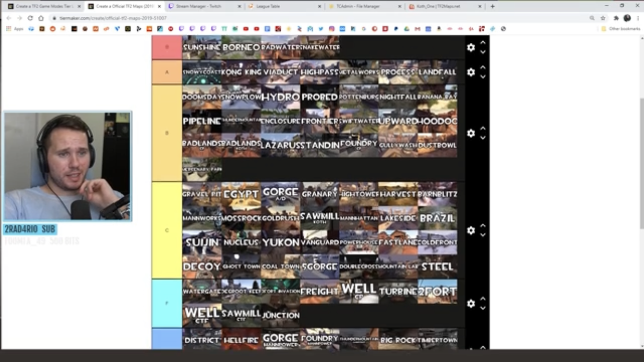Open settings gear for the F tier row

[471, 303]
